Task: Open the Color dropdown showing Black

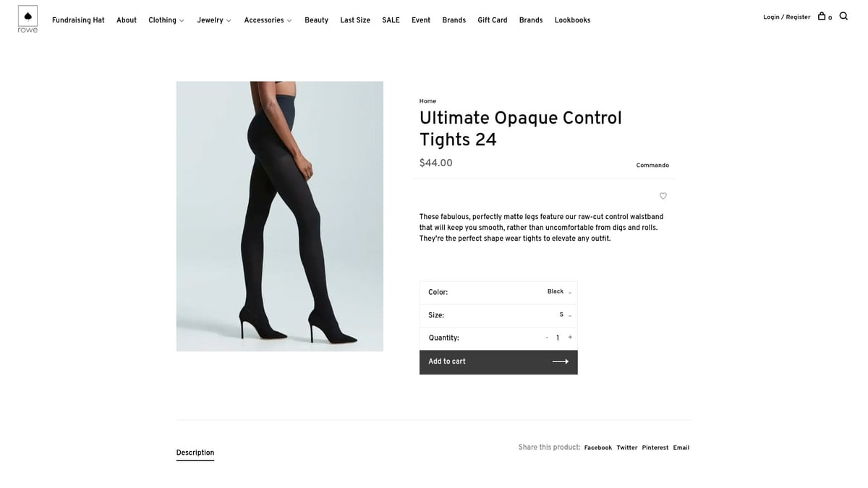Action: (498, 292)
